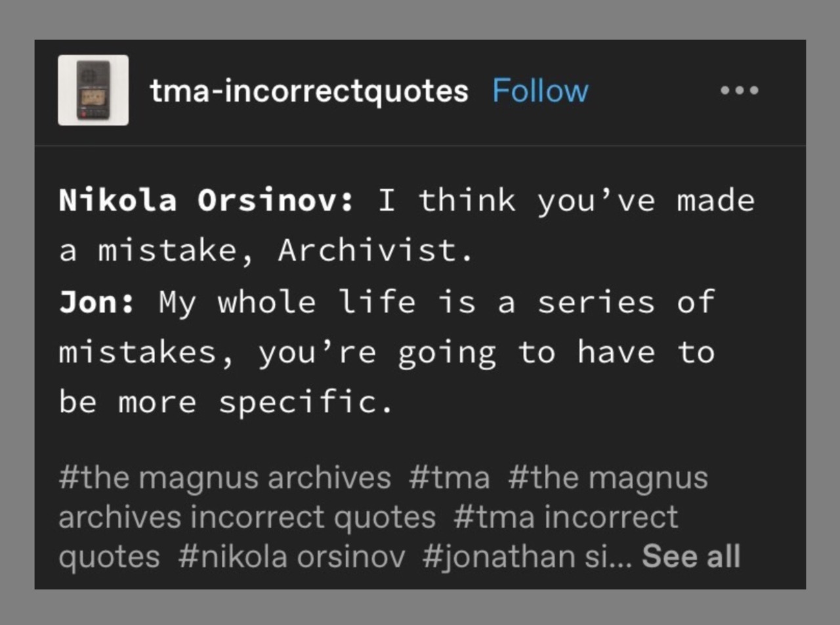
Task: Open the #the magnus archives tag
Action: [225, 478]
